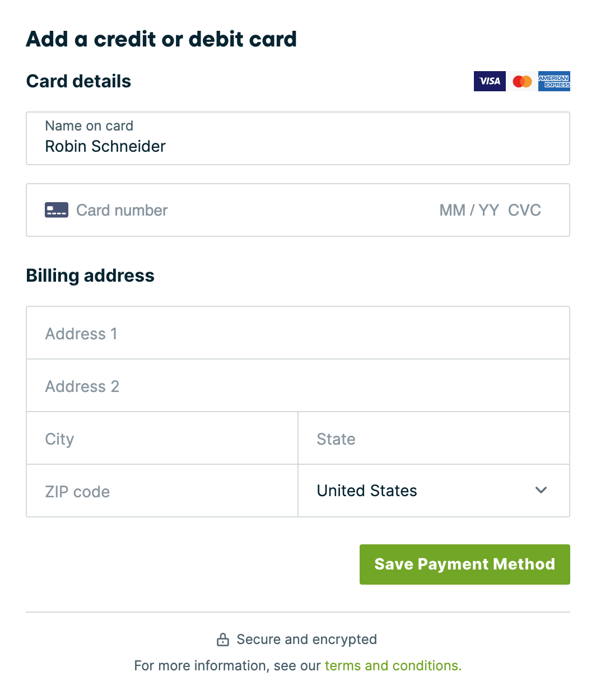Screen dimensions: 596x700
Task: Open the terms and conditions link
Action: [x=392, y=665]
